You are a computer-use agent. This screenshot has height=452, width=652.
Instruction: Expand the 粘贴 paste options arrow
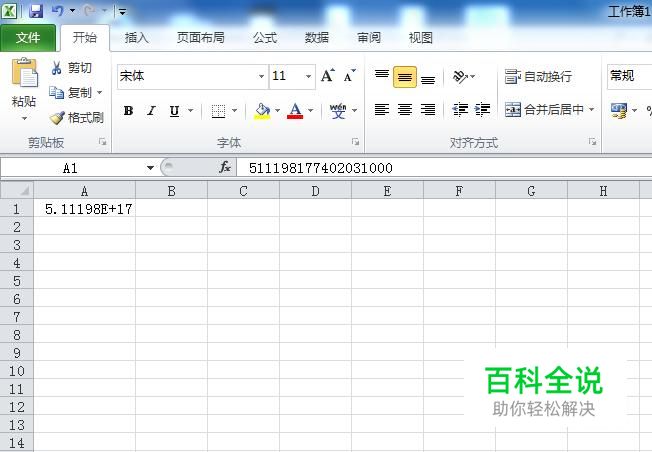[x=24, y=119]
